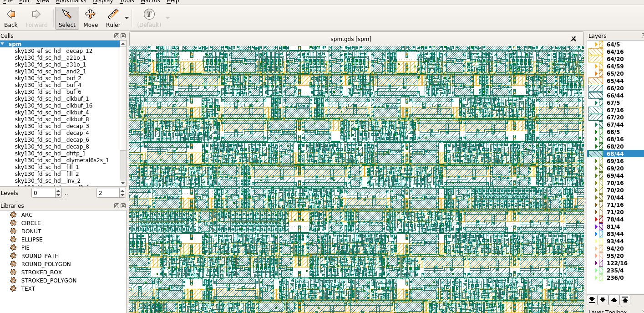Screen dimensions: 644x313
Task: Close the Cells panel
Action: tap(123, 36)
